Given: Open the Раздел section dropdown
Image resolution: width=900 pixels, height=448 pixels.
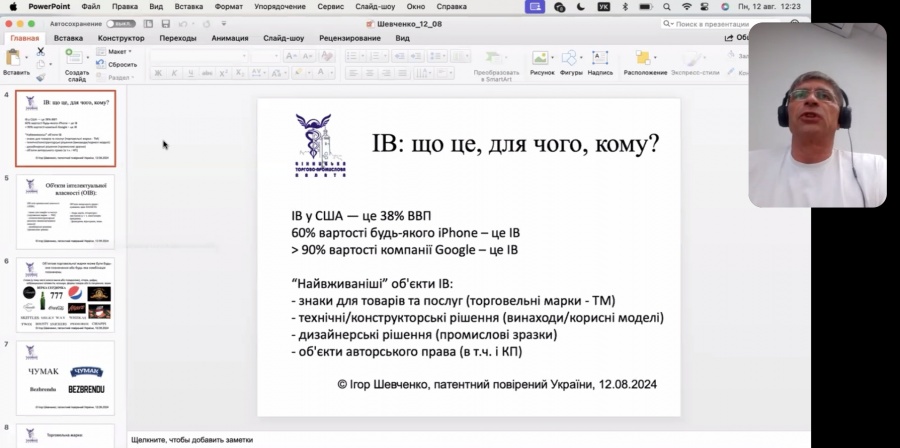Looking at the screenshot, I should (x=115, y=77).
